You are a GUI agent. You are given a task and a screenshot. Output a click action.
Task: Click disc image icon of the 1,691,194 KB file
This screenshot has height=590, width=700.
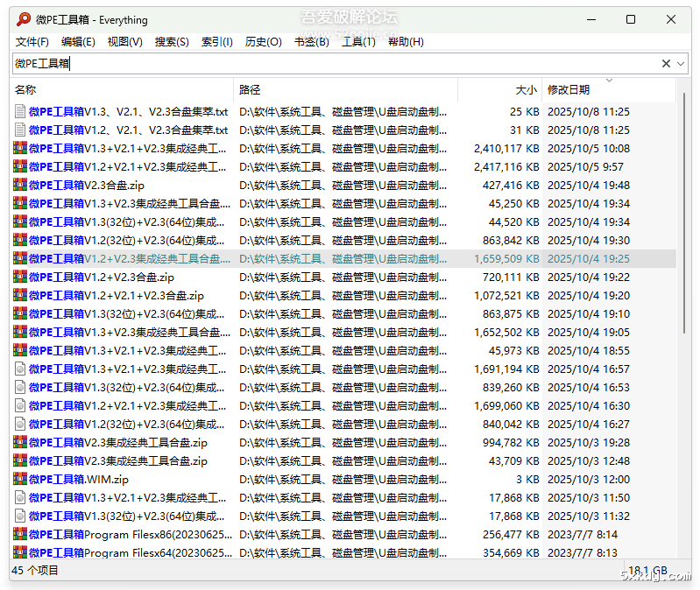(x=20, y=369)
